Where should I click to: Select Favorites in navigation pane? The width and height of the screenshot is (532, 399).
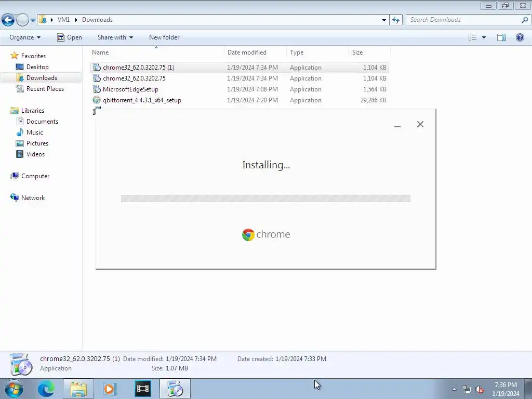[x=33, y=56]
